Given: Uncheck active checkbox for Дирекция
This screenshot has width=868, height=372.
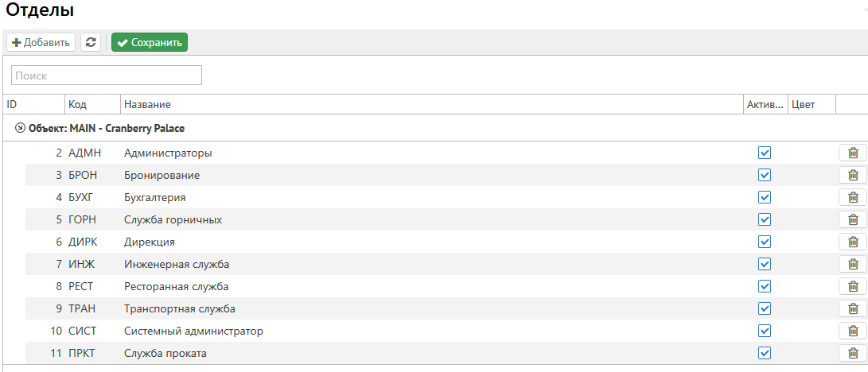Looking at the screenshot, I should [765, 242].
